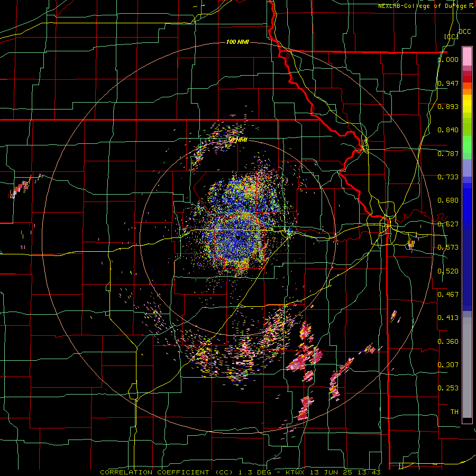This screenshot has height=476, width=476.
Task: Click the 0.840 scale value
Action: tap(448, 130)
